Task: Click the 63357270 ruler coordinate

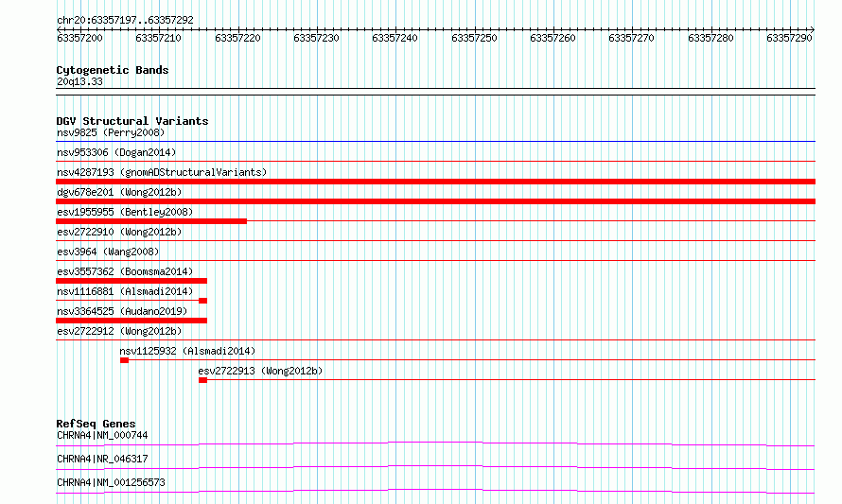Action: coord(631,38)
